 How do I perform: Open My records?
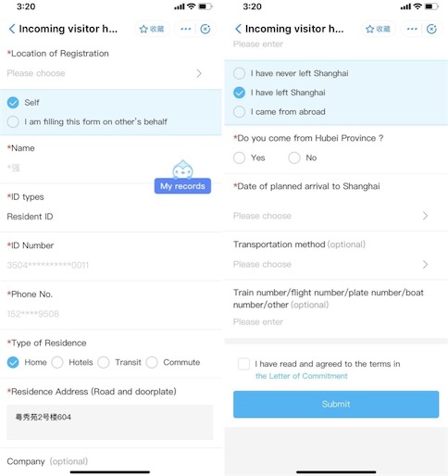[x=182, y=186]
